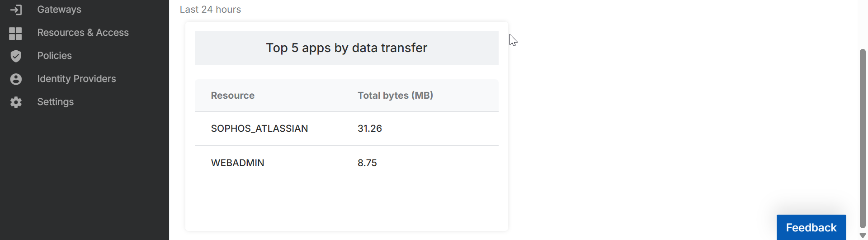Click the vertical scrollbar thumb
Viewport: 868px width, 240px height.
863,136
